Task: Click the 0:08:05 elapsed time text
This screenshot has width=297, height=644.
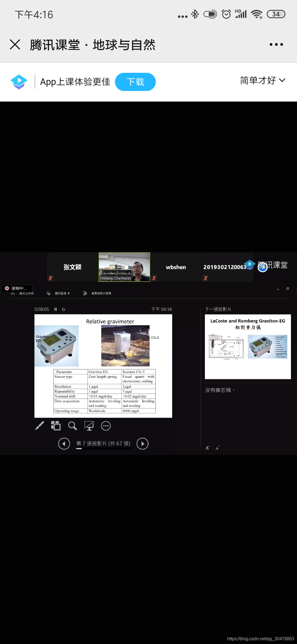Action: coord(42,309)
